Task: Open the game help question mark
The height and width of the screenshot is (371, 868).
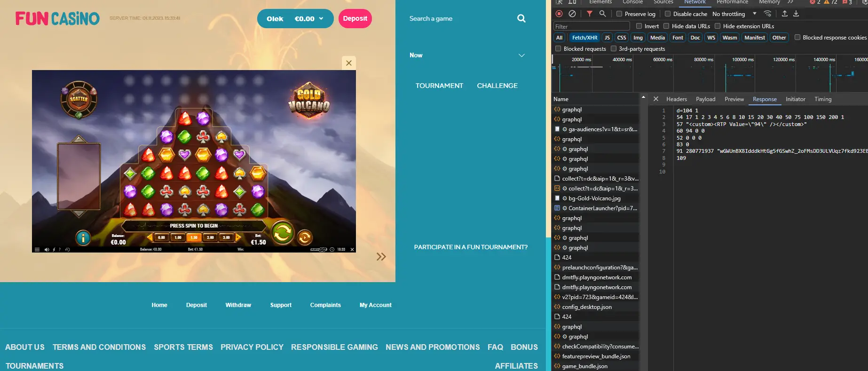Action: pyautogui.click(x=59, y=250)
